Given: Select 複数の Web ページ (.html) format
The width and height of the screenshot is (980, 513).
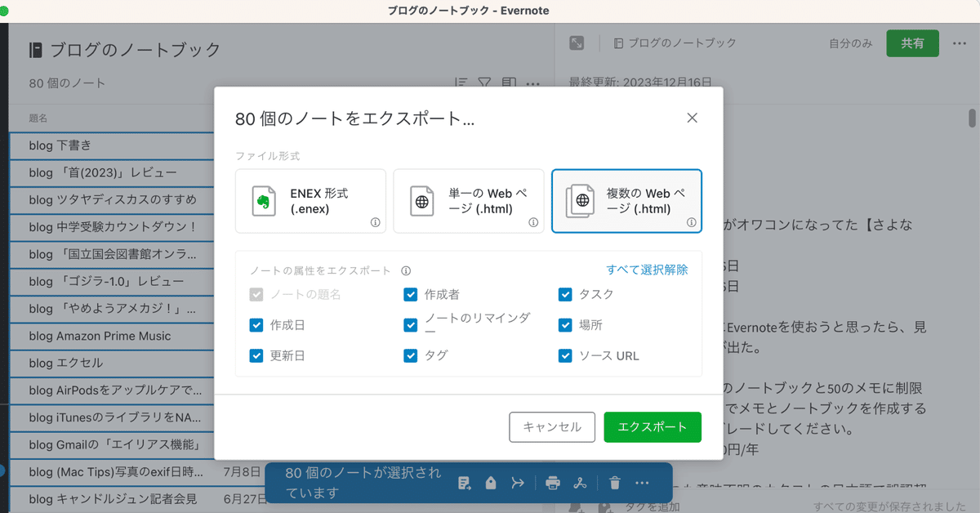Looking at the screenshot, I should [x=626, y=201].
